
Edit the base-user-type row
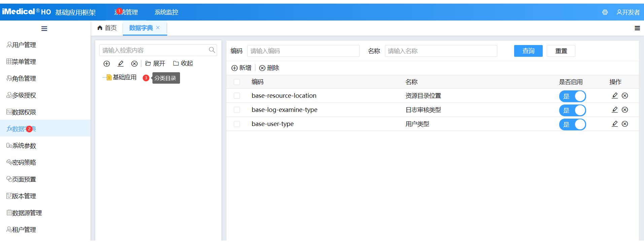pyautogui.click(x=615, y=124)
